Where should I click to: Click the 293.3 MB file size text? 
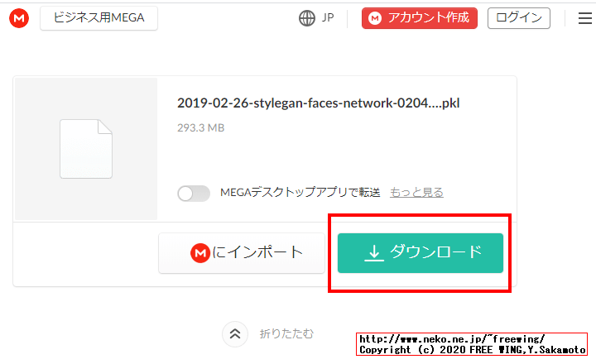200,128
